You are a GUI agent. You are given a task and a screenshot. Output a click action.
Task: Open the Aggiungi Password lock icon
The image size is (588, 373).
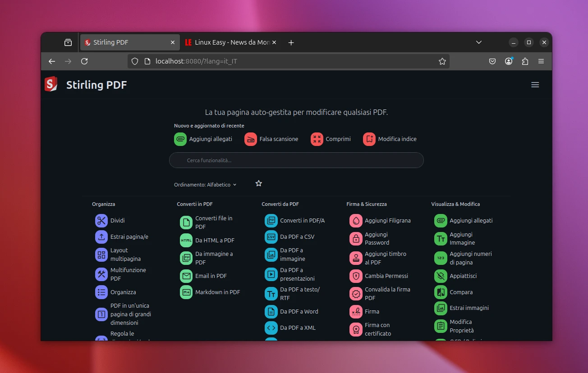356,239
